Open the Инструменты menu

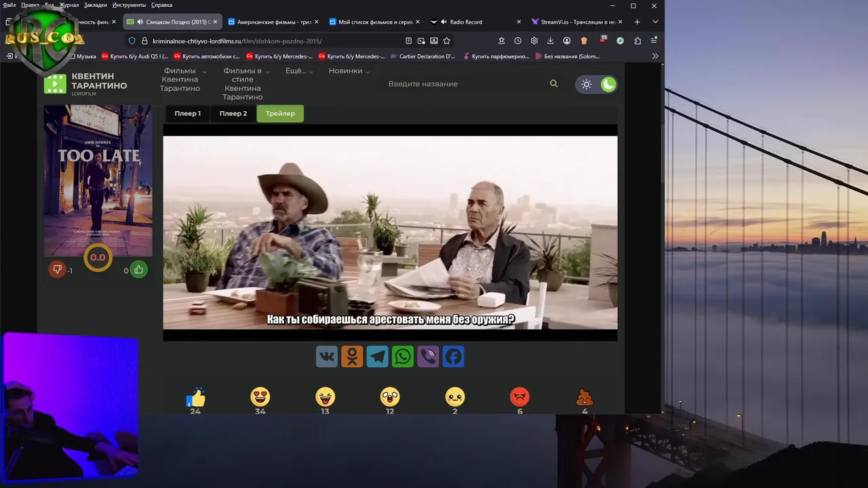(129, 5)
